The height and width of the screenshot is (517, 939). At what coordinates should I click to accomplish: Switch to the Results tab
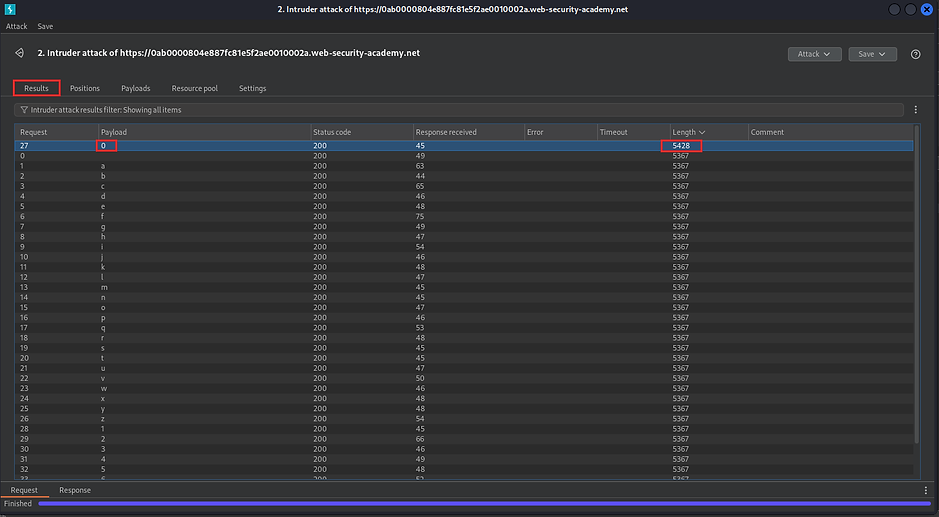click(37, 88)
